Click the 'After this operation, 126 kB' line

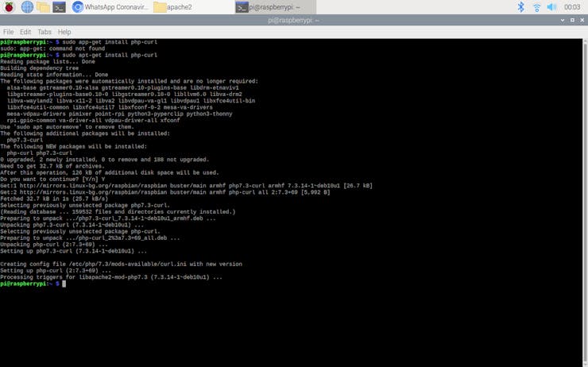click(x=110, y=172)
